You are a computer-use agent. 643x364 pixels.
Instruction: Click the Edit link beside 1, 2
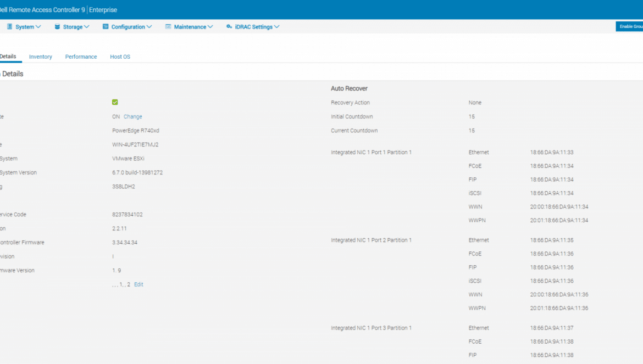(x=138, y=284)
